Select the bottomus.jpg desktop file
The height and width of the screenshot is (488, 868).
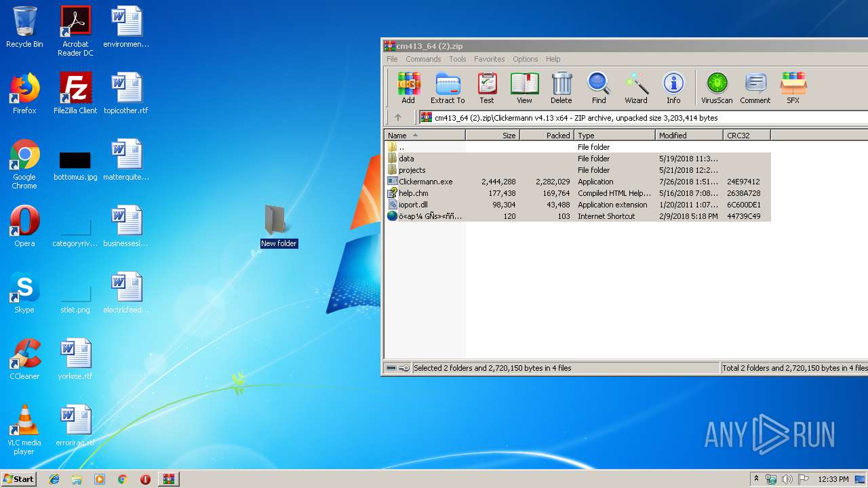pos(75,166)
